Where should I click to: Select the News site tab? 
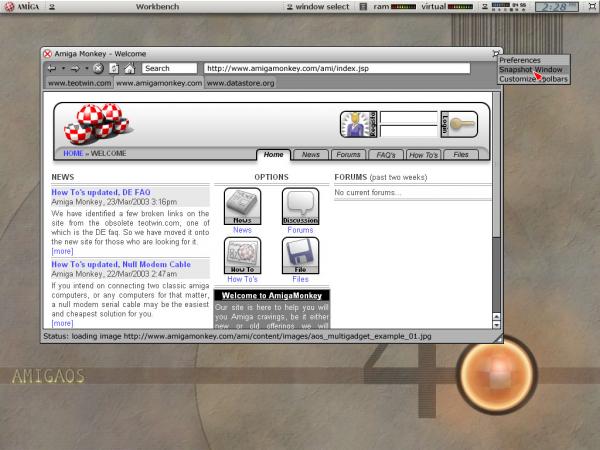(x=310, y=155)
